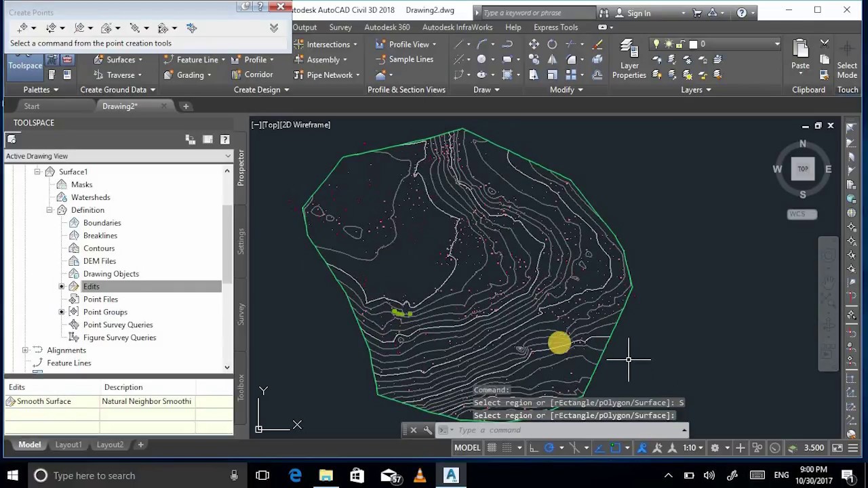The image size is (868, 488).
Task: Select the Circle tool in Draw panel
Action: [x=481, y=60]
